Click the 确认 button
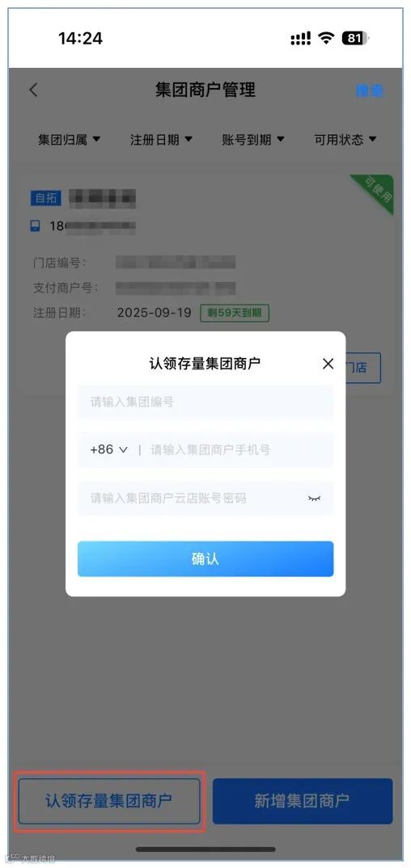The width and height of the screenshot is (411, 868). [x=205, y=559]
